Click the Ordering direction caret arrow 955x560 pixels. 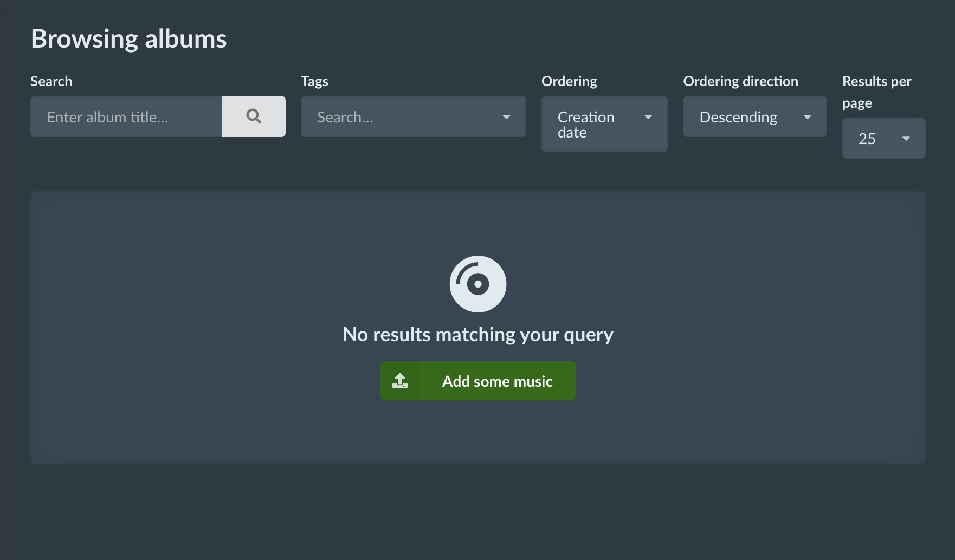(x=807, y=117)
